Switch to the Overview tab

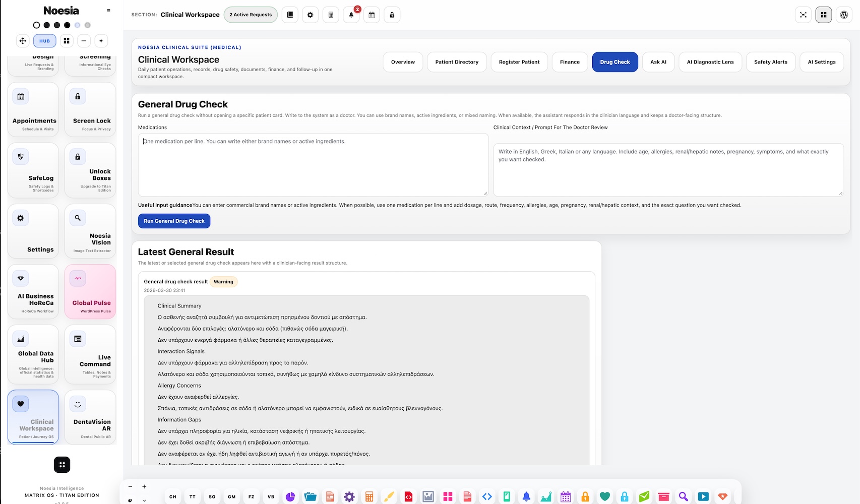403,62
